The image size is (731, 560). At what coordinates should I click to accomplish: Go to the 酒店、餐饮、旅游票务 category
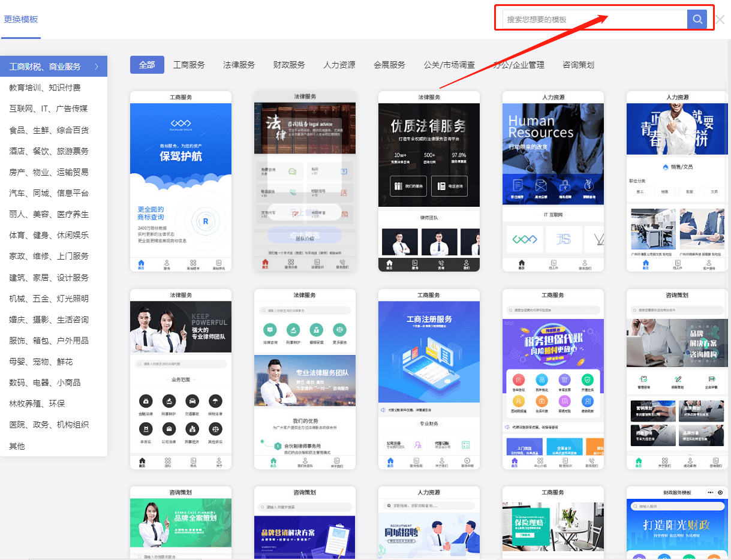49,151
